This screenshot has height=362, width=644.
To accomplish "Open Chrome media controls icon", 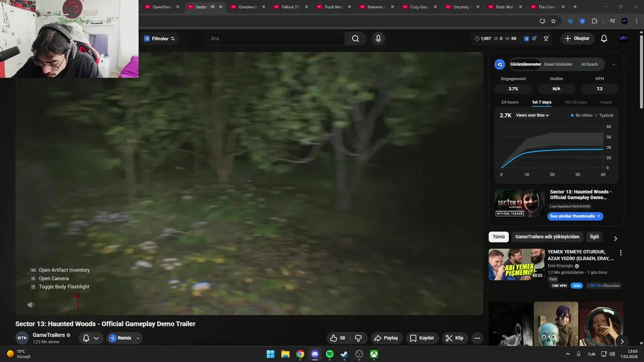I will coord(612,21).
